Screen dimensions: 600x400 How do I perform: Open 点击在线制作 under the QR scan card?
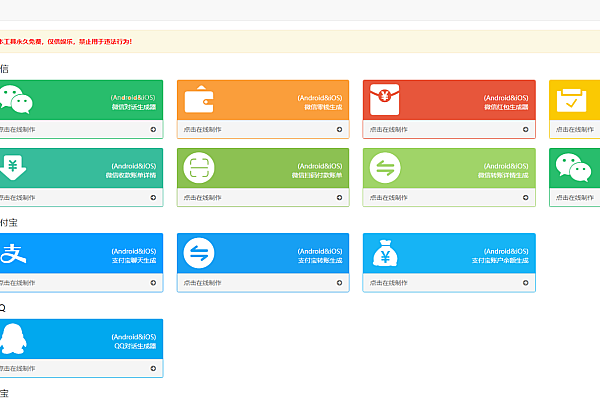pyautogui.click(x=203, y=198)
